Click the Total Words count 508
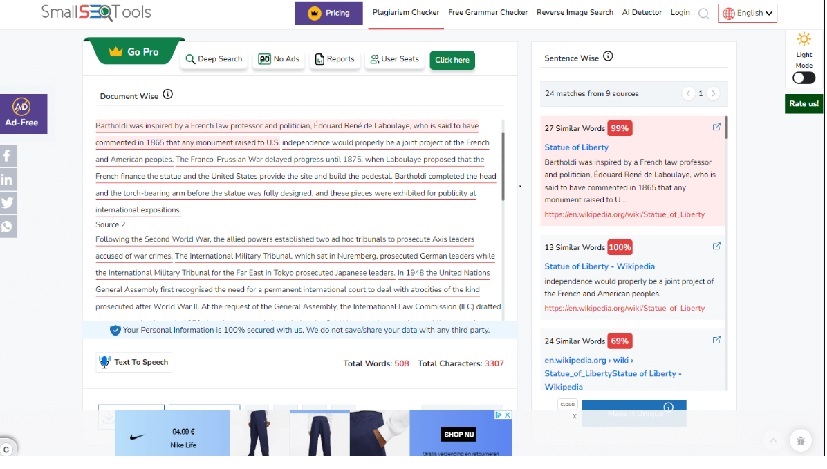Image resolution: width=827 pixels, height=469 pixels. pos(402,363)
